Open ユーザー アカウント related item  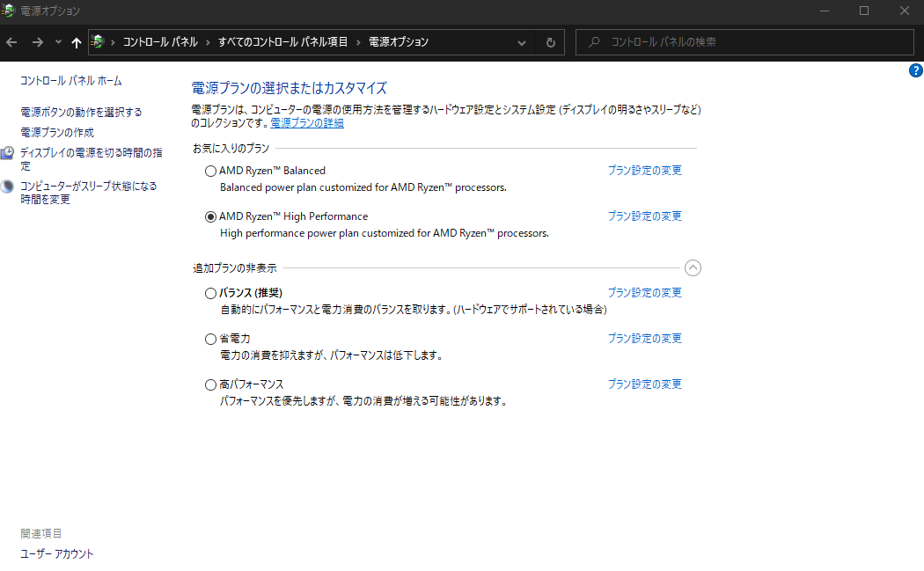[57, 554]
